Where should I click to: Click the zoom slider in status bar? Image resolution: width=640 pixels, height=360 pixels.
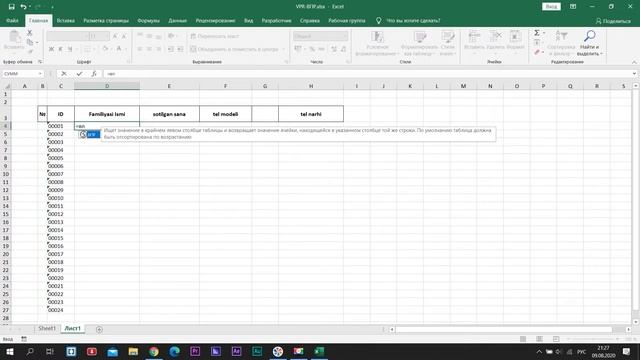(594, 339)
